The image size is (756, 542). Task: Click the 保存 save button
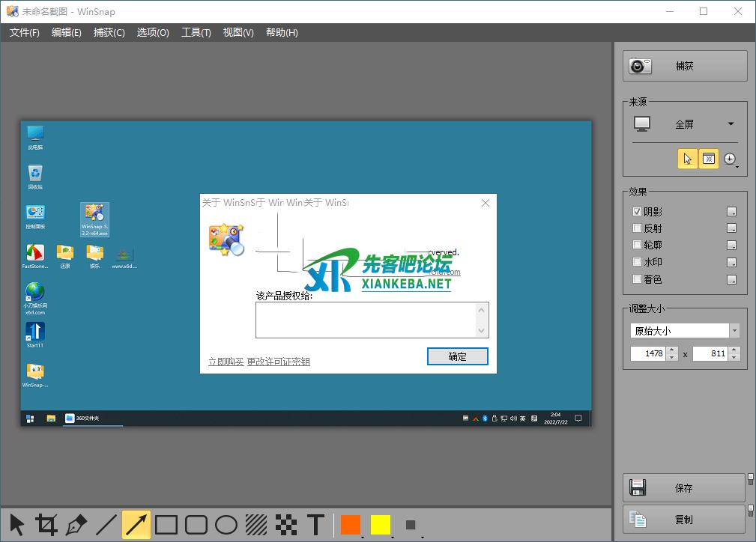pyautogui.click(x=683, y=488)
